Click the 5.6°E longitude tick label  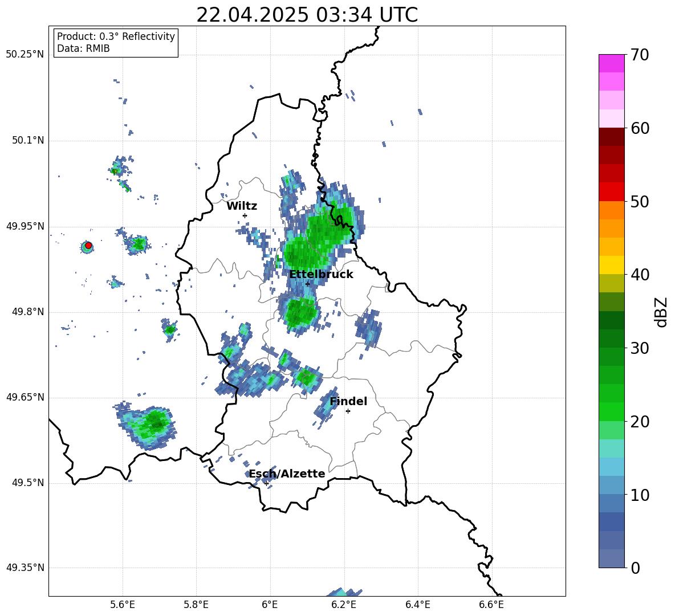pyautogui.click(x=123, y=605)
